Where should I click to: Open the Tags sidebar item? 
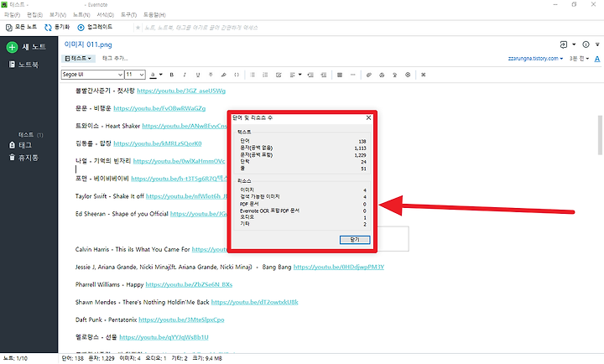click(x=20, y=145)
